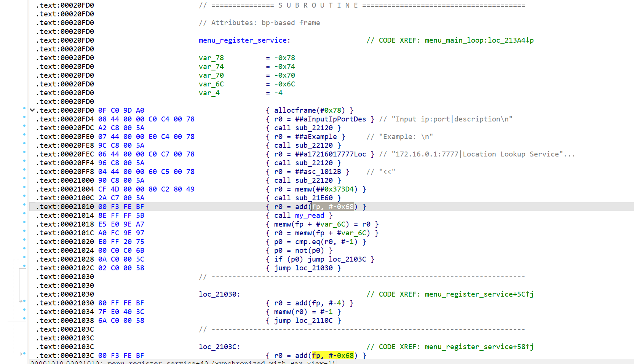Viewport: 634px width, 364px height.
Task: Select the menu_register_service function label
Action: click(244, 40)
